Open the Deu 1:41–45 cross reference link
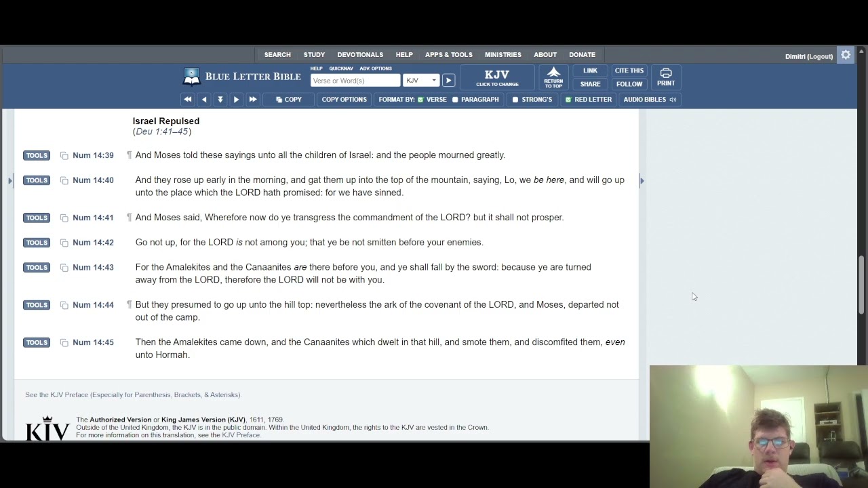868x488 pixels. pyautogui.click(x=162, y=132)
